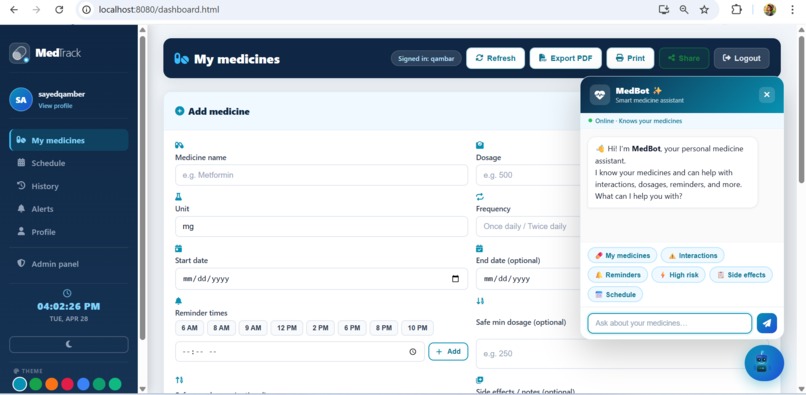Open the browser extensions puzzle icon
The width and height of the screenshot is (806, 395).
pyautogui.click(x=737, y=9)
